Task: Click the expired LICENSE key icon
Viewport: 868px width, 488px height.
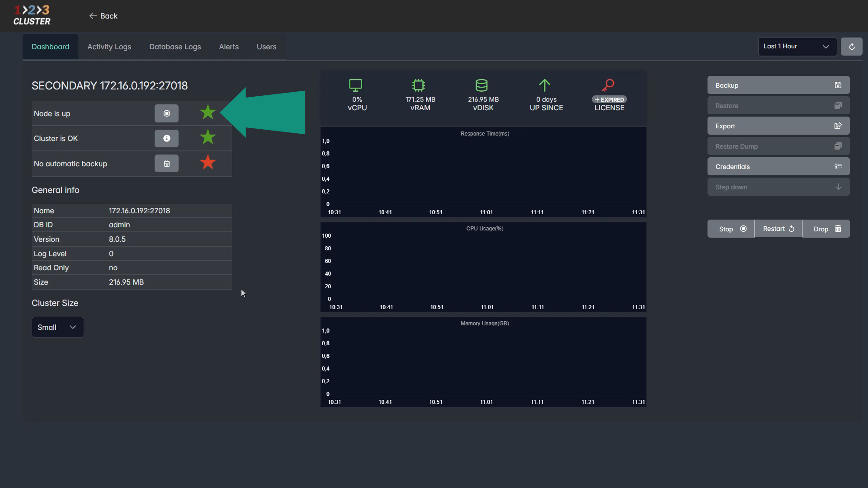Action: click(x=608, y=85)
